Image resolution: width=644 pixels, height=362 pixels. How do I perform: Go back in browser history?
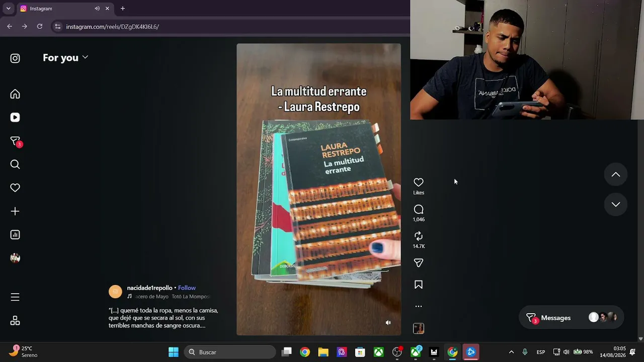tap(10, 27)
